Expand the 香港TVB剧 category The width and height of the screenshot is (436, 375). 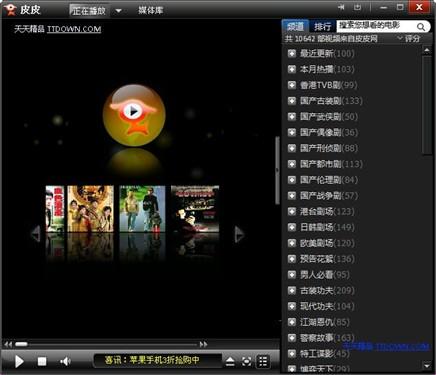click(292, 85)
